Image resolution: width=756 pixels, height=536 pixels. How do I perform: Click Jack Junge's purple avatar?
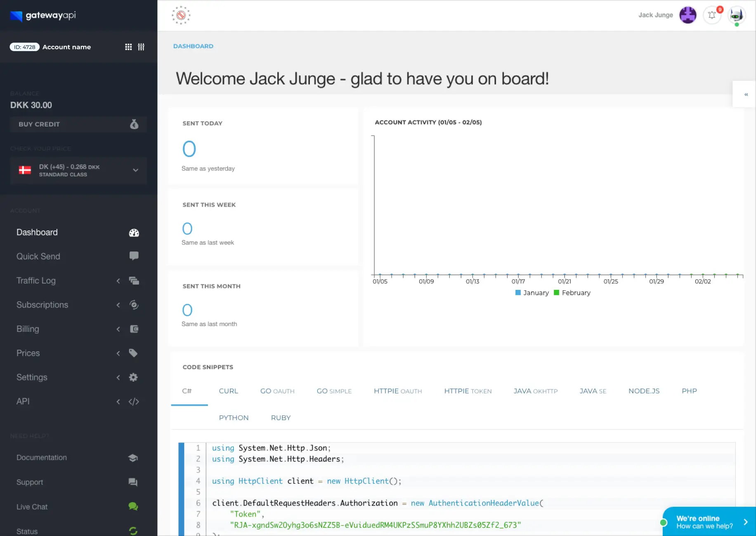[x=687, y=15]
